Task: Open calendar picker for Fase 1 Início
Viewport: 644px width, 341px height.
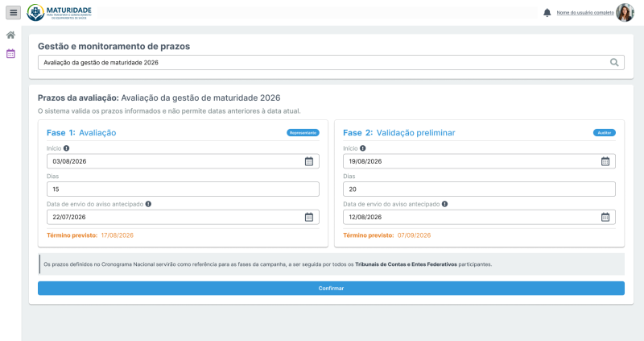Action: [x=309, y=161]
